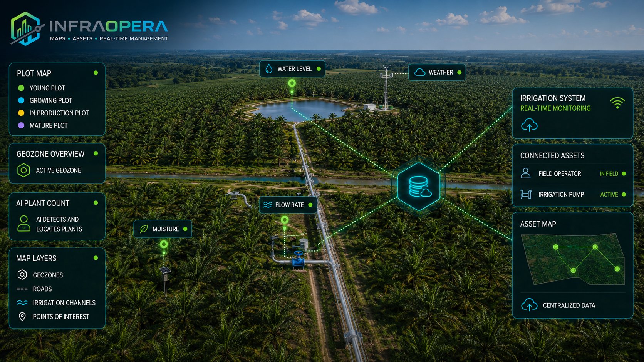This screenshot has width=644, height=362.
Task: Click the In Field status dot
Action: (624, 173)
